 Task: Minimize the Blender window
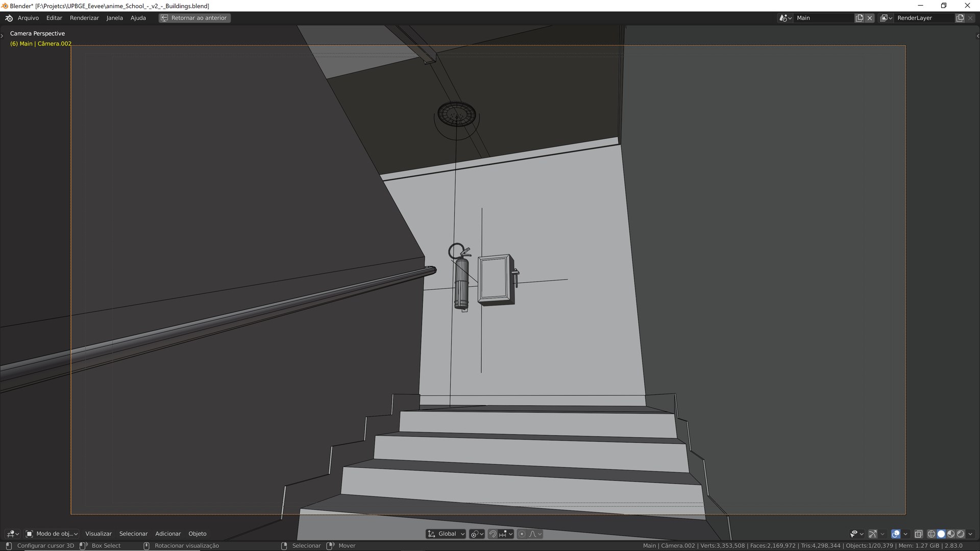click(921, 6)
